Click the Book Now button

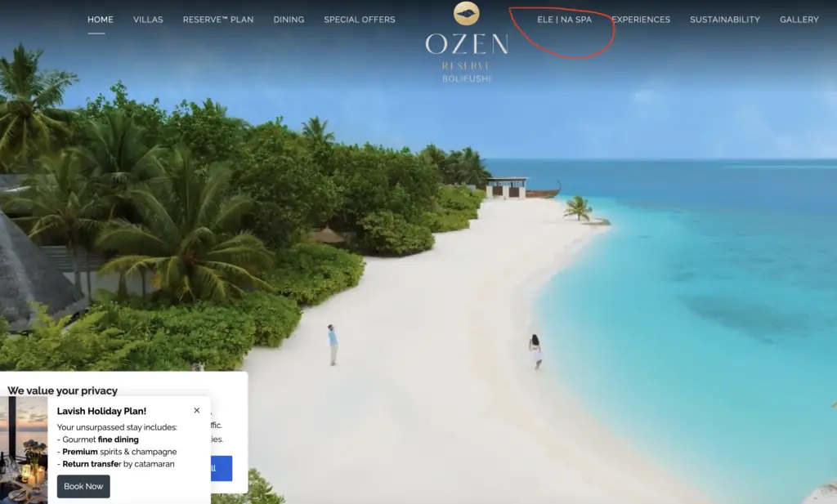[83, 486]
